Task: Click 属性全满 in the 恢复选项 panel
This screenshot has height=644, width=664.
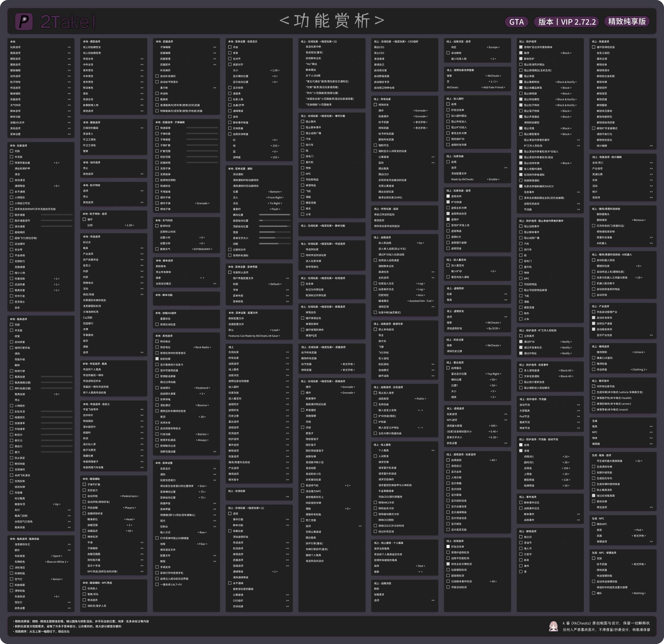Action: pos(602,59)
